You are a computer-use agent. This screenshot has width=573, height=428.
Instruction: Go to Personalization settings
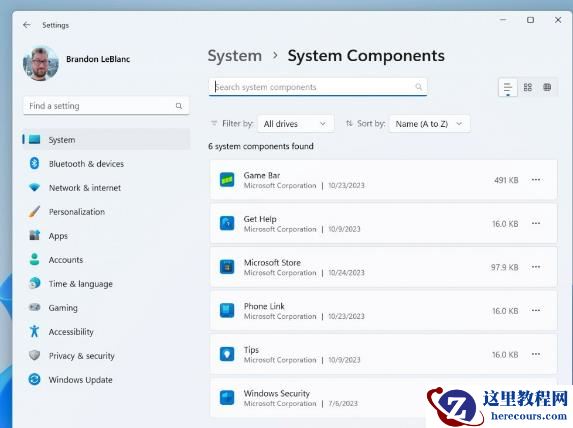pos(106,212)
